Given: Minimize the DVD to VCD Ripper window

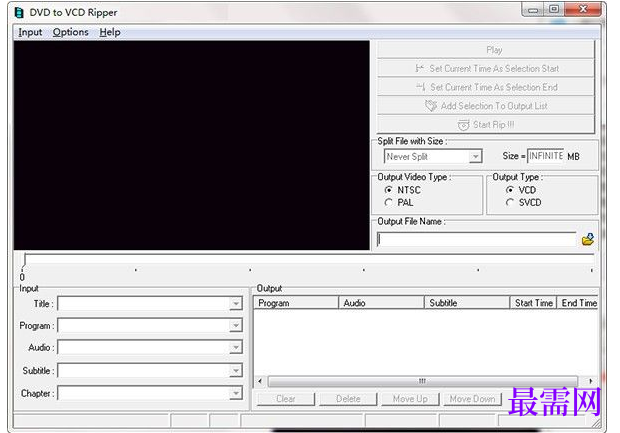Looking at the screenshot, I should tap(533, 9).
